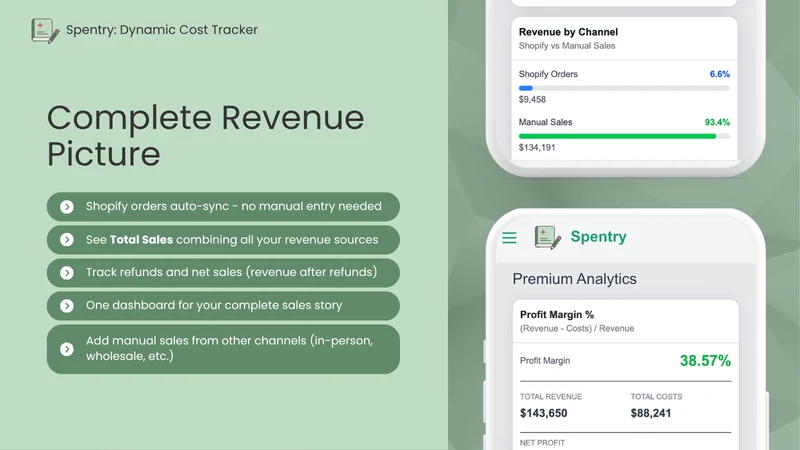Click the $9,458 Shopify amount
The height and width of the screenshot is (450, 800).
point(532,99)
